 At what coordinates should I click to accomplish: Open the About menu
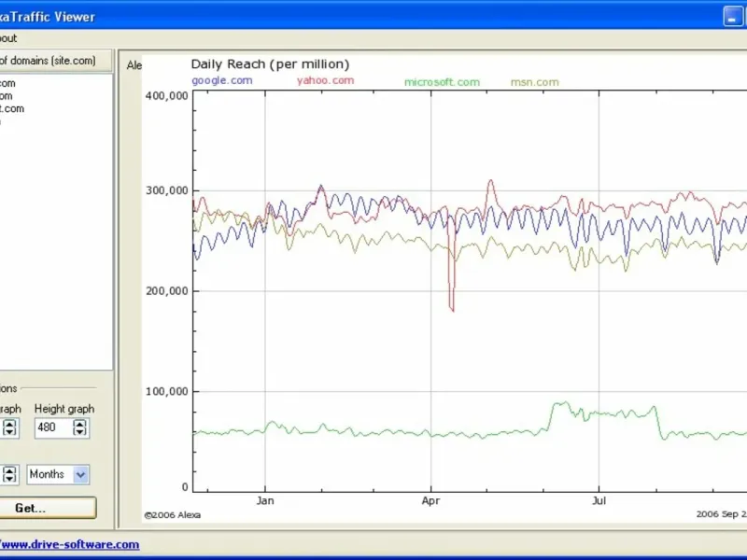pyautogui.click(x=7, y=38)
